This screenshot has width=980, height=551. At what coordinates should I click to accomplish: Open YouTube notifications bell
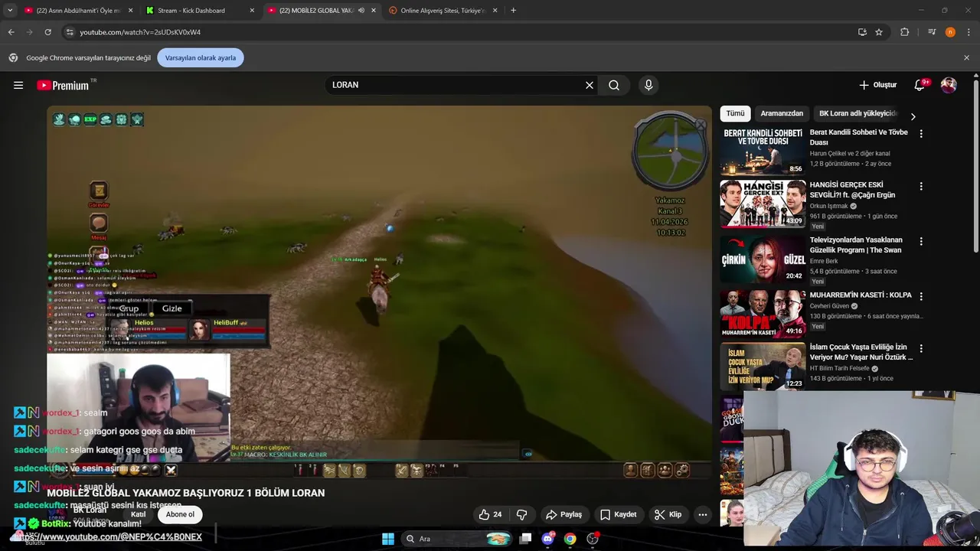tap(920, 85)
